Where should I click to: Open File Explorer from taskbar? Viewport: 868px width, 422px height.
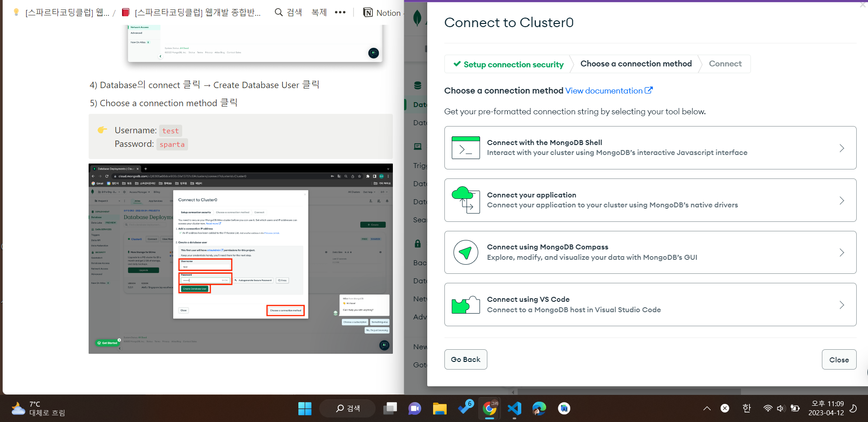tap(439, 408)
